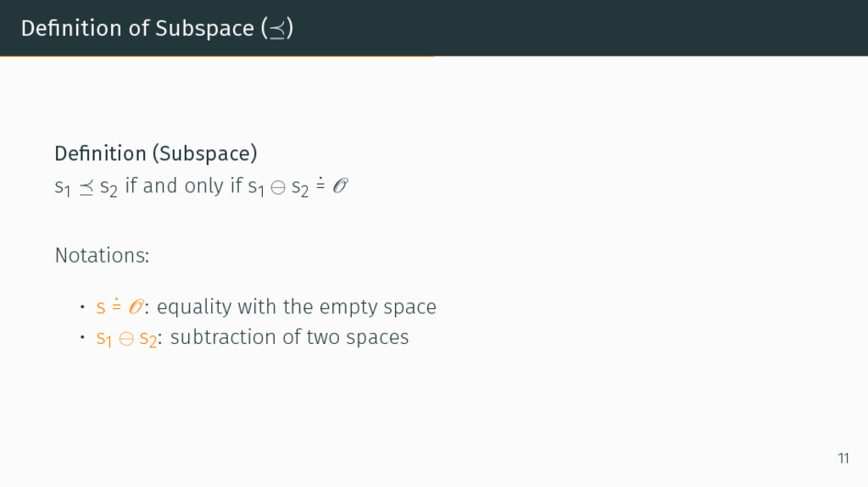Click the word "Subspace" in the title
868x487 pixels.
[204, 29]
